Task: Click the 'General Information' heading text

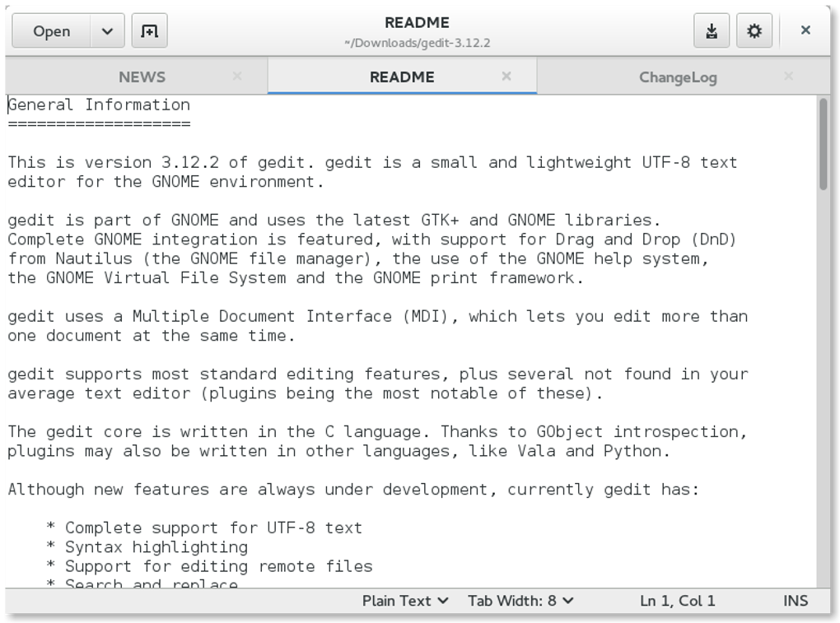Action: pyautogui.click(x=99, y=105)
